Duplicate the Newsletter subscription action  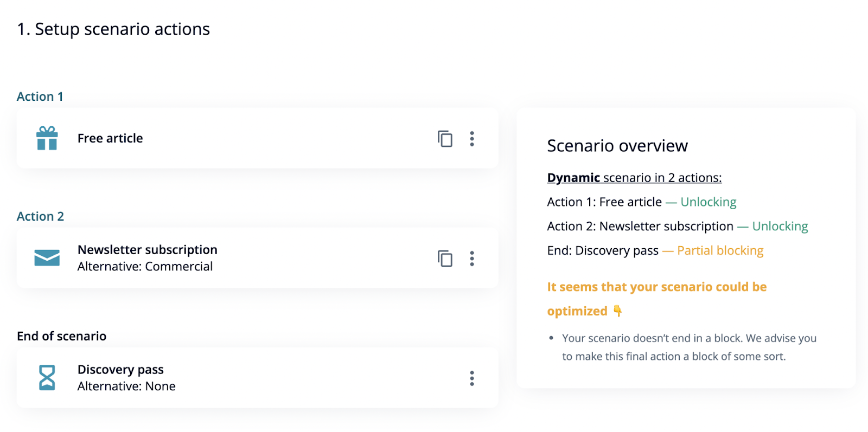point(445,259)
